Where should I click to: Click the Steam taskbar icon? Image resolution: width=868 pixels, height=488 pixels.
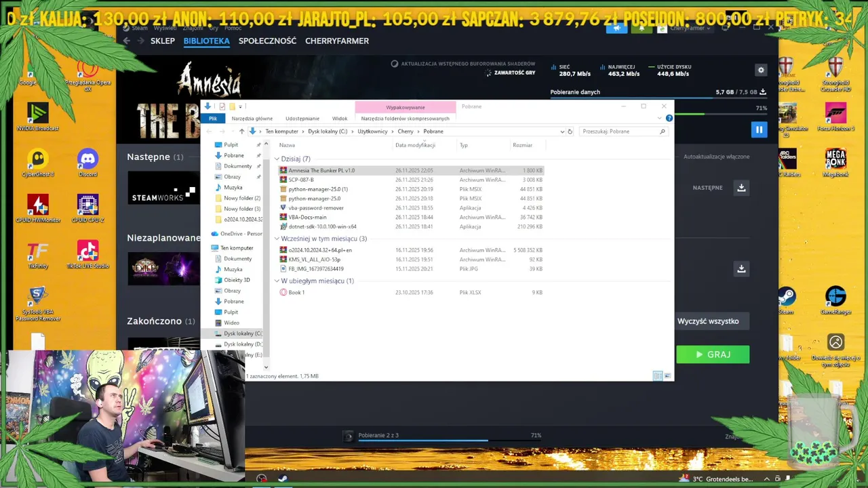coord(283,479)
